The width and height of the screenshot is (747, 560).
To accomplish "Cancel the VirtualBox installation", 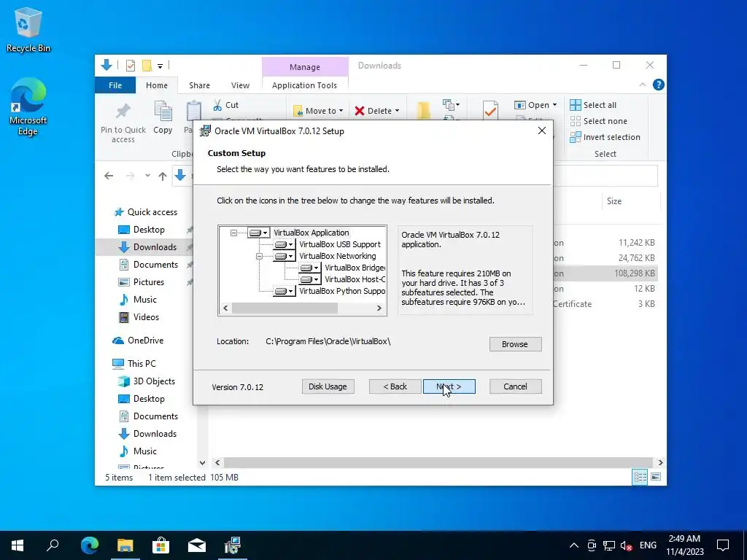I will (x=515, y=386).
